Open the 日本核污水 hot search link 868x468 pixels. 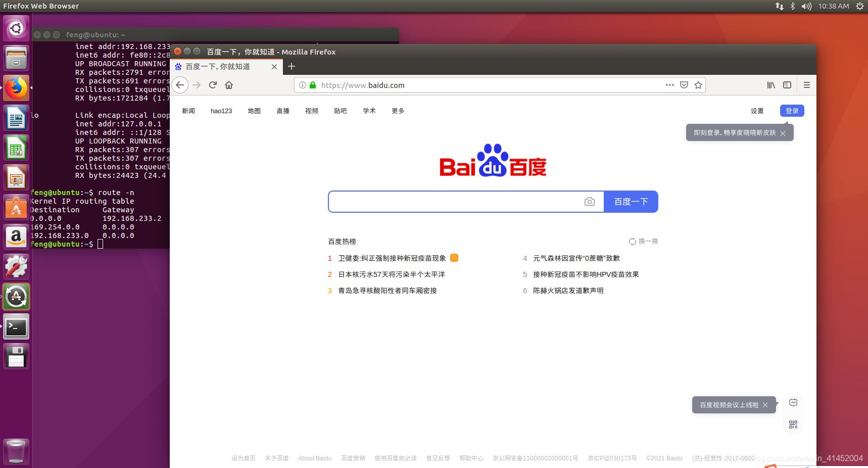[392, 274]
